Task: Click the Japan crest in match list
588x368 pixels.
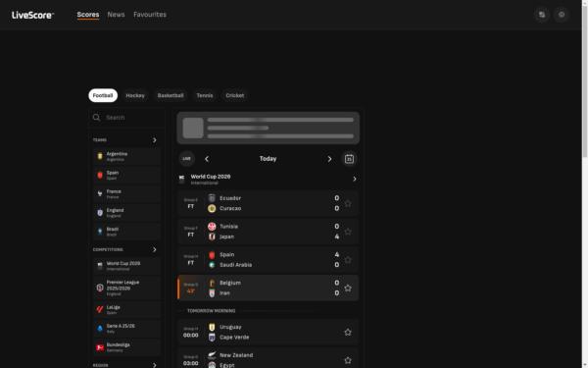Action: tap(212, 237)
